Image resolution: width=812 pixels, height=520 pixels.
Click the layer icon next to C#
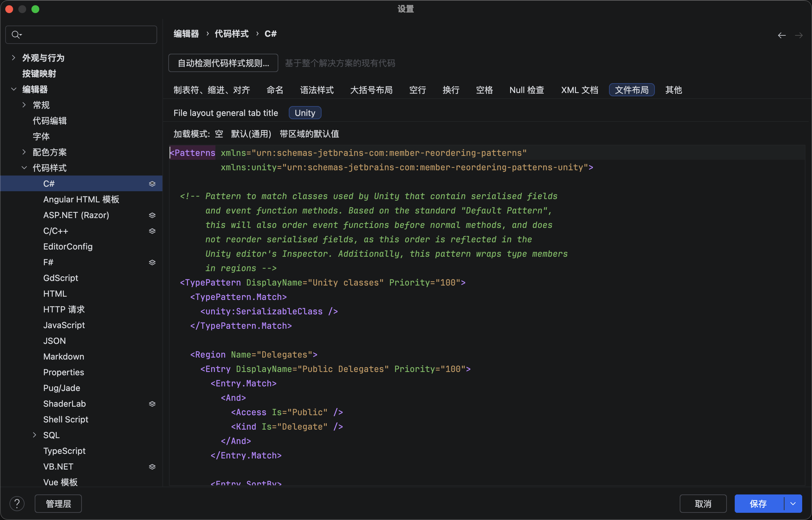click(152, 184)
